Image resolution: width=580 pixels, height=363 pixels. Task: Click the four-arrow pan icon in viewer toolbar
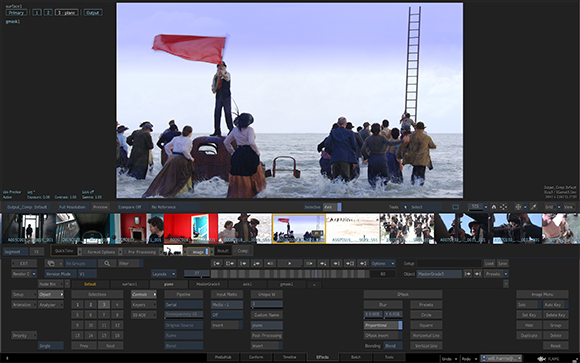(x=503, y=207)
